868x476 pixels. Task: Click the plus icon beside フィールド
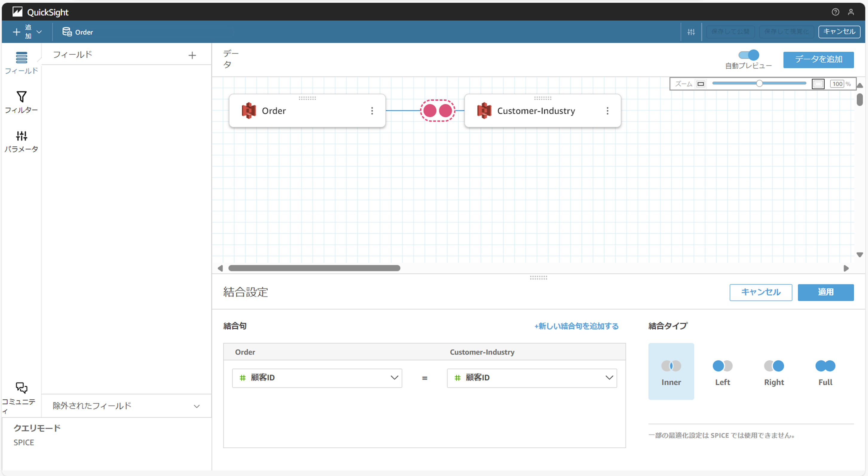(192, 55)
